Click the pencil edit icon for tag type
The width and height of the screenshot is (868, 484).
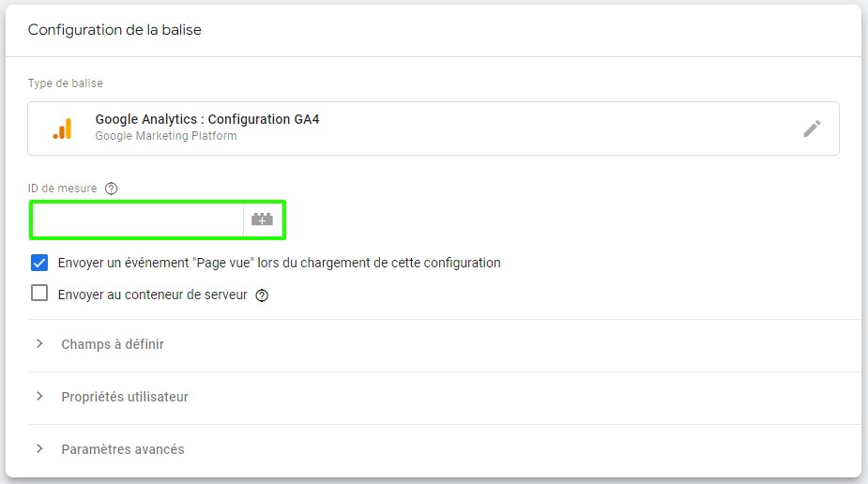pos(812,129)
